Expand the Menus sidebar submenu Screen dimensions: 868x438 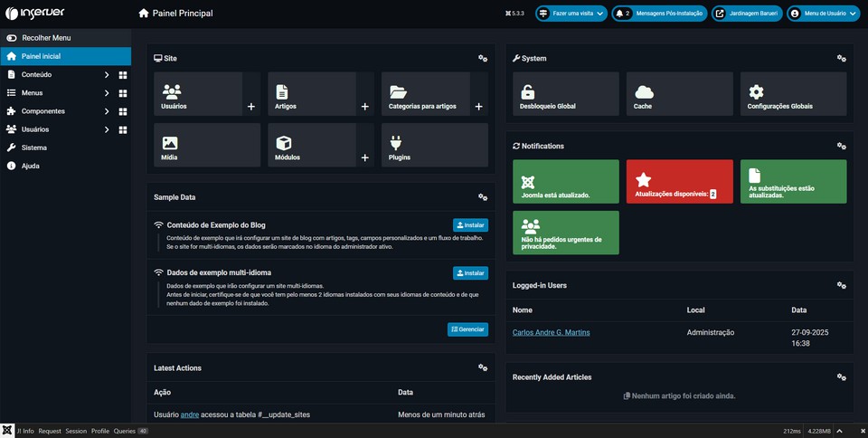pyautogui.click(x=106, y=93)
